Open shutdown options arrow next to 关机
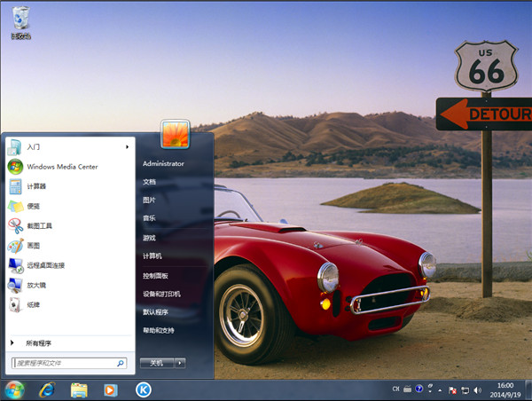The height and width of the screenshot is (401, 532). [x=179, y=363]
